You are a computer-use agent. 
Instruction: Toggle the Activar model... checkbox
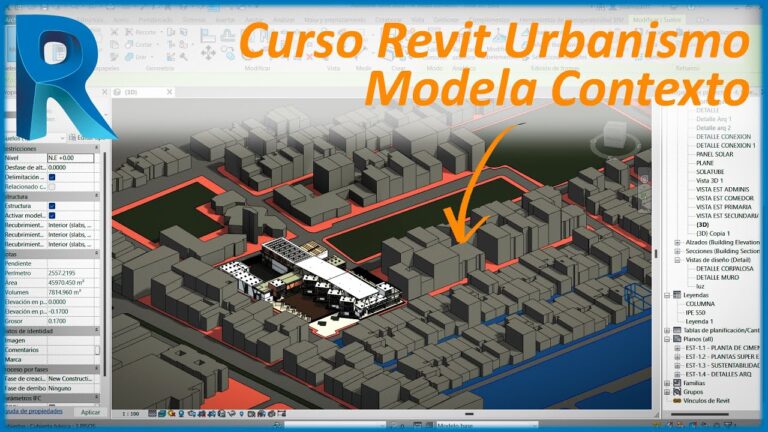pos(52,216)
